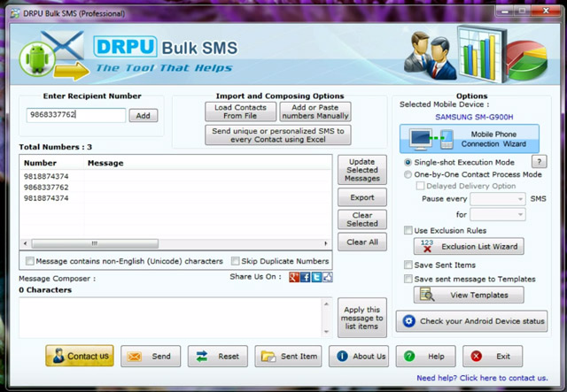This screenshot has height=392, width=567.
Task: Enable Use Exclusion Rules
Action: point(408,230)
